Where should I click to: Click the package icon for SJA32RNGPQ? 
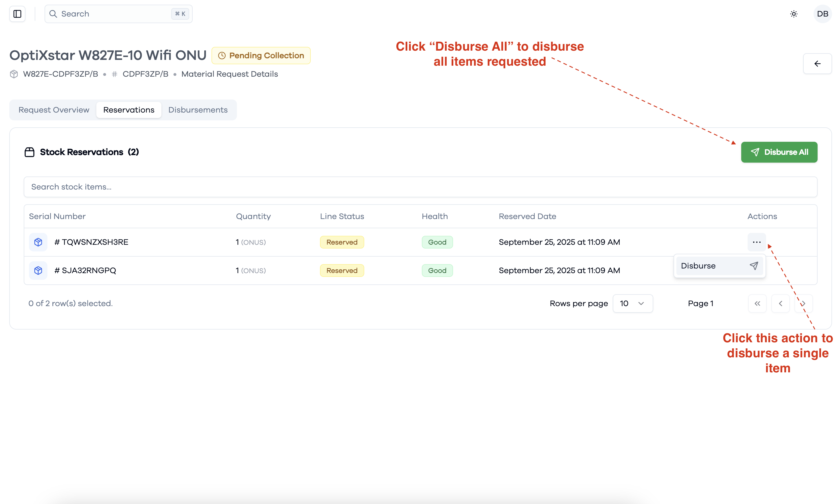38,270
